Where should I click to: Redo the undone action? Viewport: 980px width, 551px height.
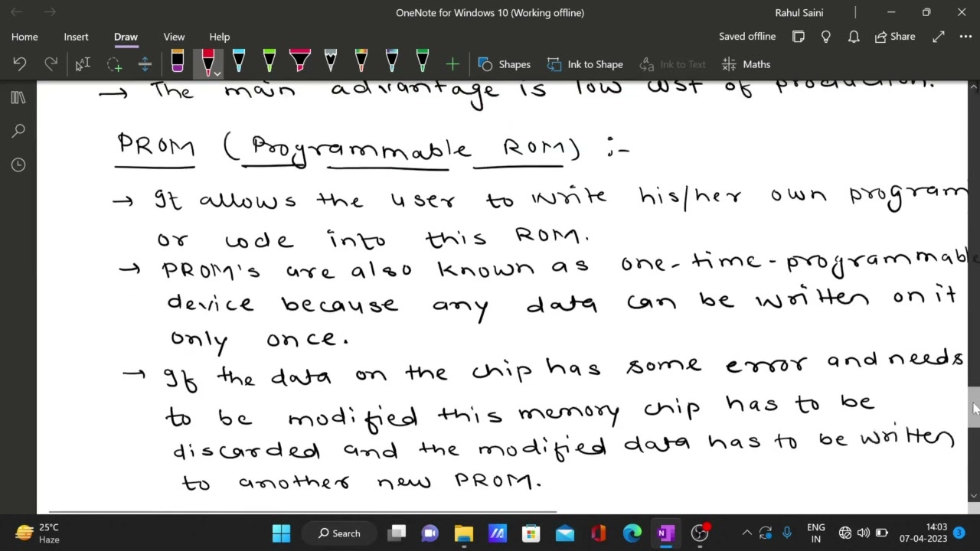(x=51, y=64)
